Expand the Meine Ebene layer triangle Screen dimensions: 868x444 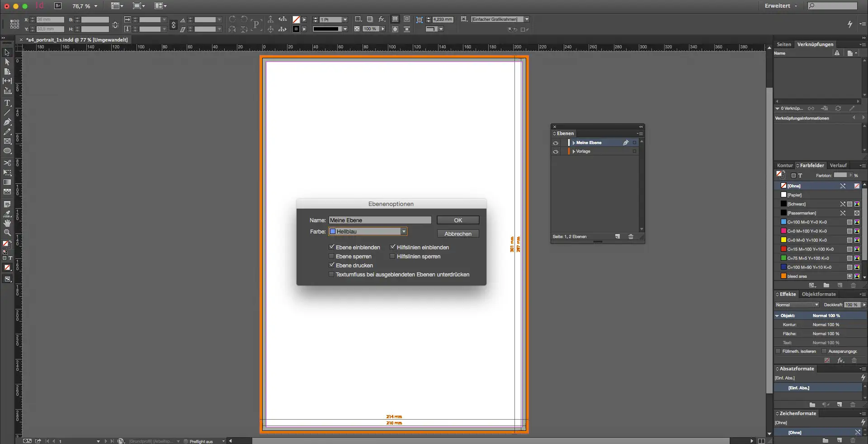coord(574,143)
